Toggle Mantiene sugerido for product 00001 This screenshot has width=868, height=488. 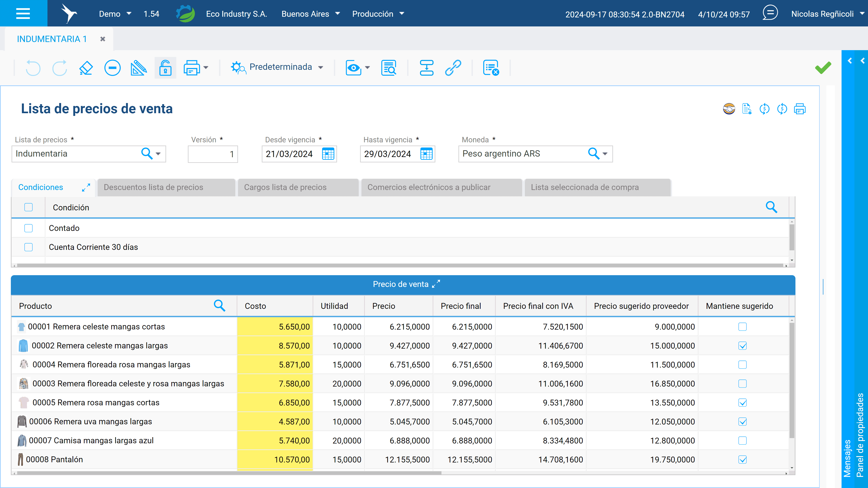pos(742,327)
